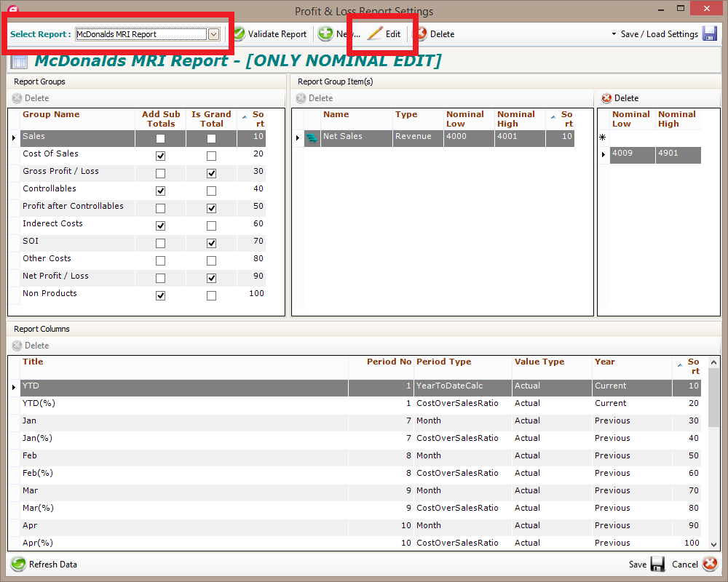Click the report table icon beside the title
Viewport: 728px width, 582px height.
[x=19, y=61]
